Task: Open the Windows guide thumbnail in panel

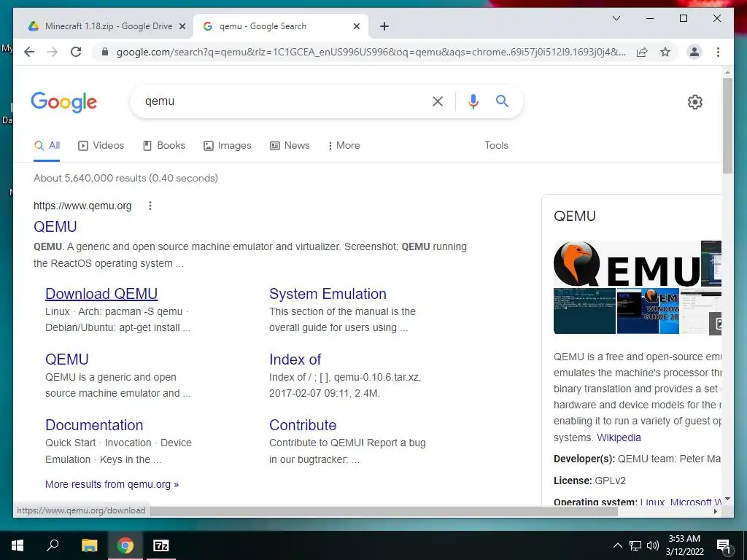Action: [x=648, y=311]
